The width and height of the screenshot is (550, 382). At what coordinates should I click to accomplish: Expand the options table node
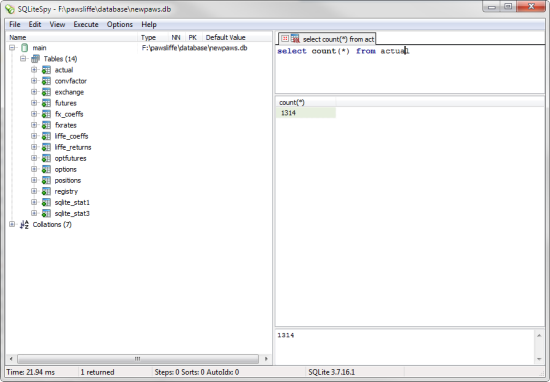point(34,169)
